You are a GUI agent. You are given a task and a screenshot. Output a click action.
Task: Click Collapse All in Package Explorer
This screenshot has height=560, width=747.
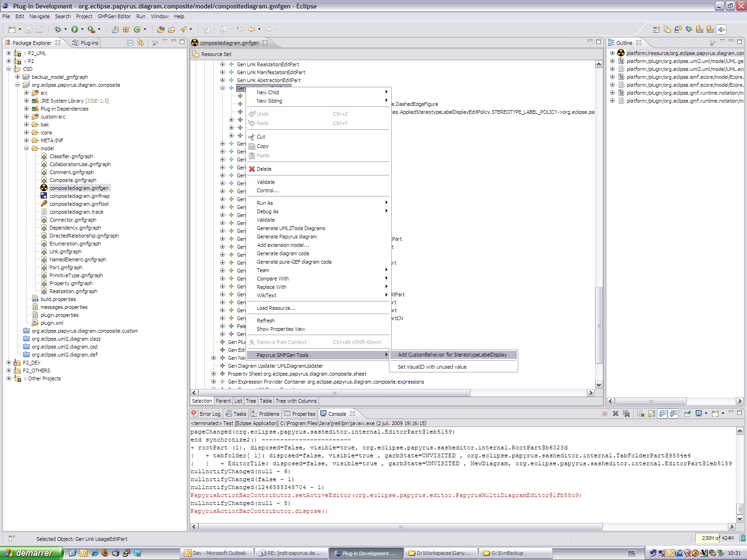[x=130, y=42]
